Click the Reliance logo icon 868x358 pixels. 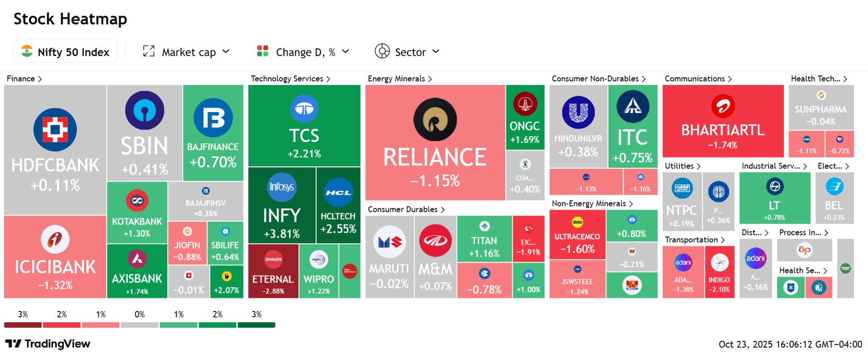click(x=435, y=120)
